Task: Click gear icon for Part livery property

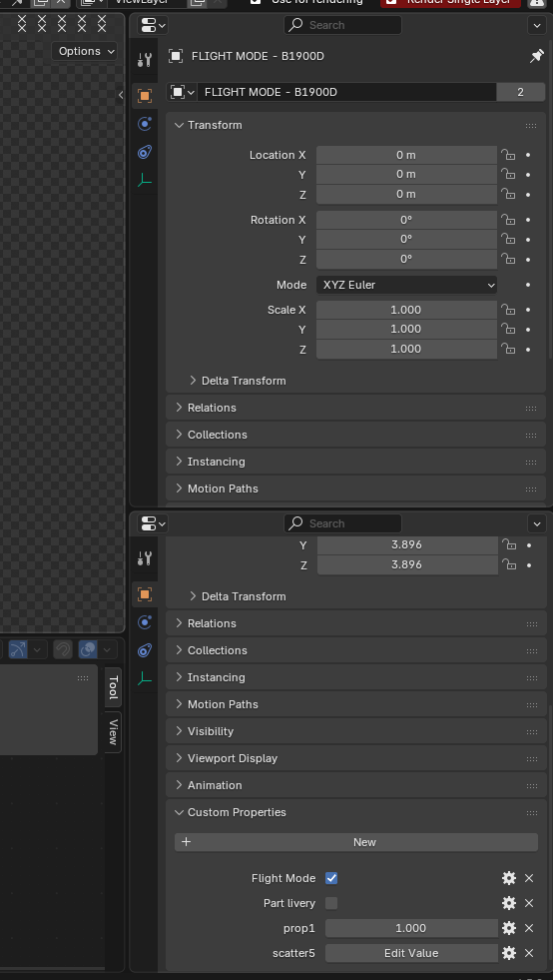Action: tap(509, 903)
